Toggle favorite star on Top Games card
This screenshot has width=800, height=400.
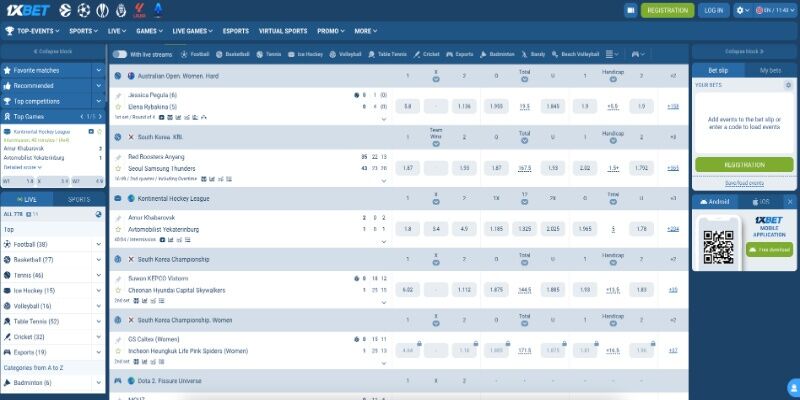click(99, 132)
